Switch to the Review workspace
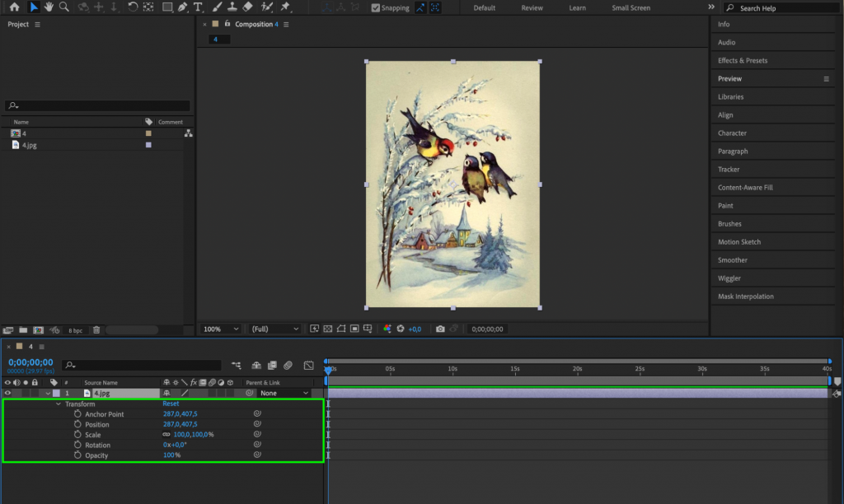The image size is (844, 504). point(532,7)
